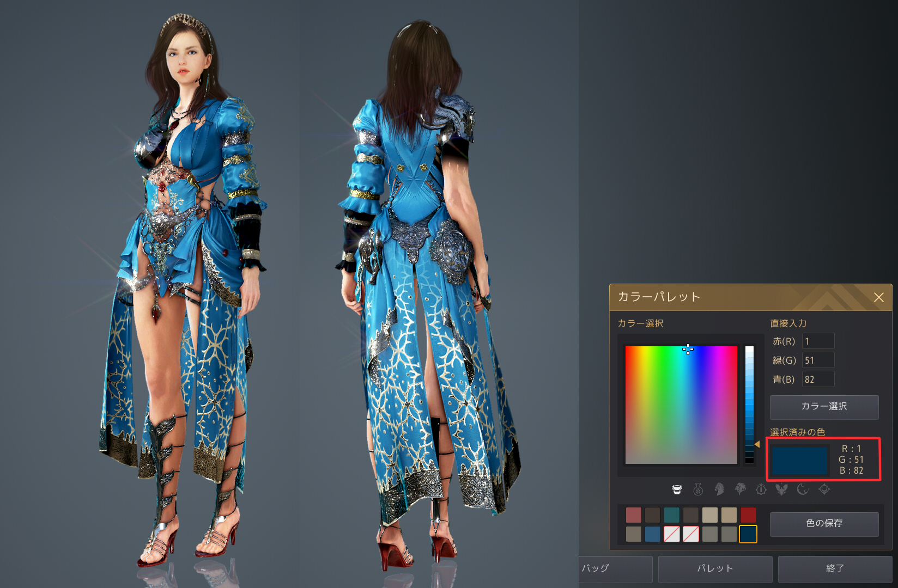
Task: Select the lion head dye category icon
Action: (x=740, y=489)
